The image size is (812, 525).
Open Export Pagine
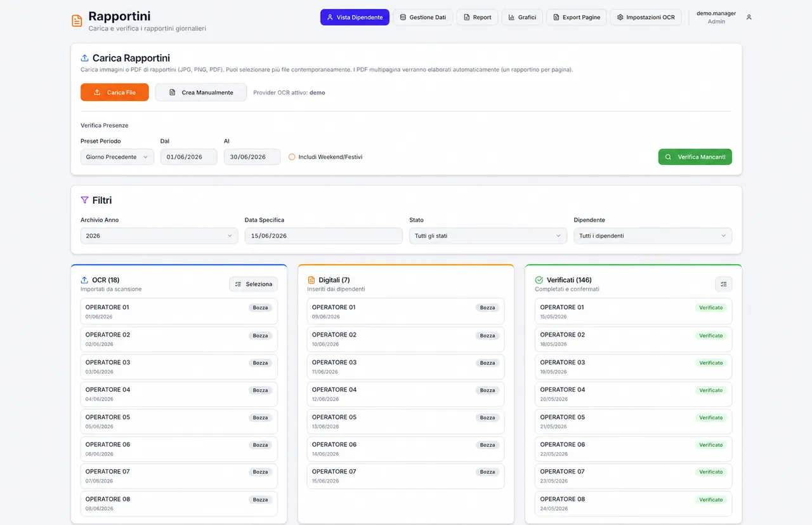577,17
